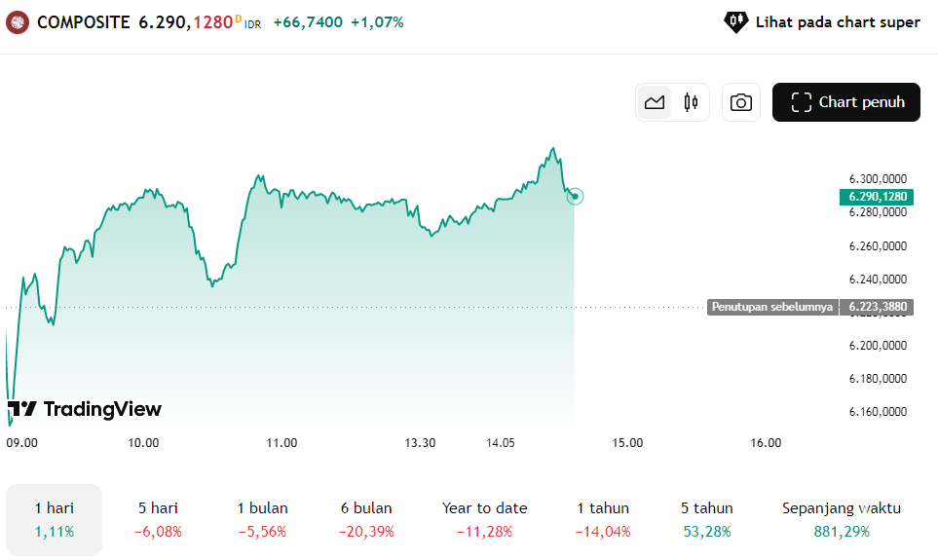Image resolution: width=938 pixels, height=560 pixels.
Task: Choose Year to date range
Action: click(x=484, y=519)
